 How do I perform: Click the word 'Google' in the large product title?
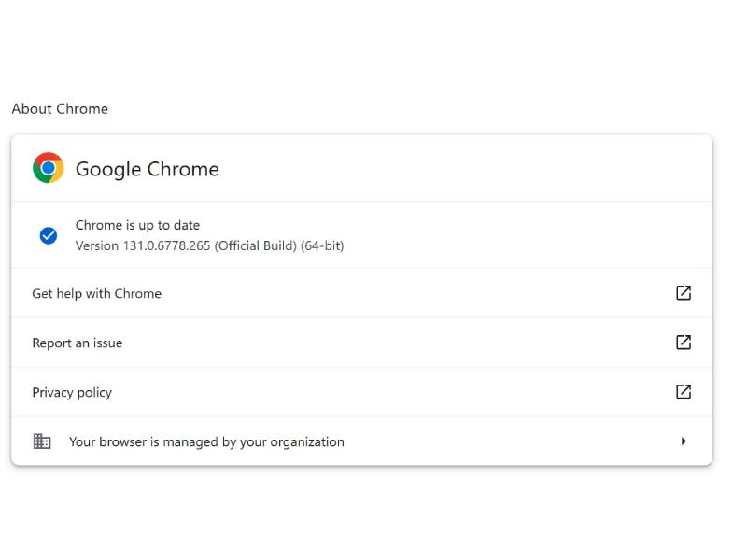point(107,169)
